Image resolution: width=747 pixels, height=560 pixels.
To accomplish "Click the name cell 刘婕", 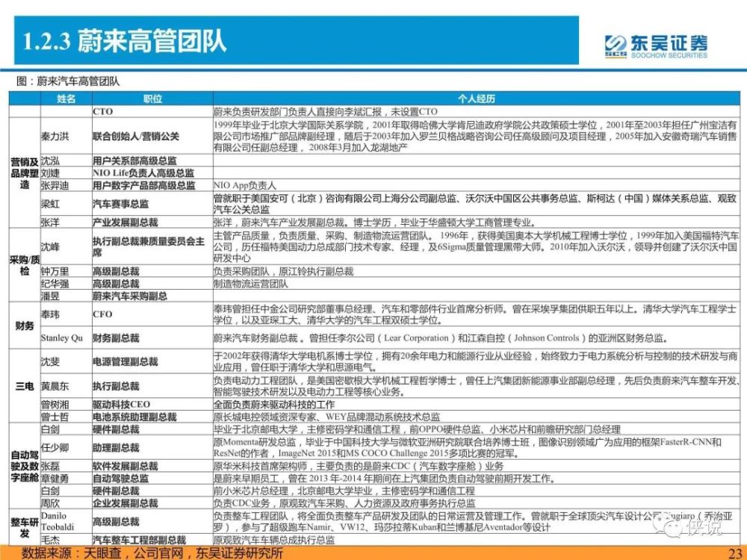I will pyautogui.click(x=66, y=173).
